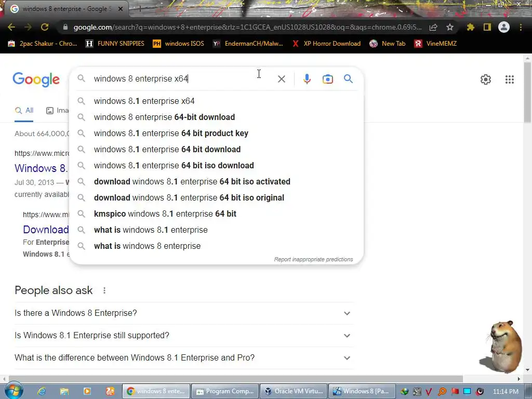Image resolution: width=532 pixels, height=399 pixels.
Task: Choose suggestion "windows 8.1 enterprise x64"
Action: [x=216, y=101]
